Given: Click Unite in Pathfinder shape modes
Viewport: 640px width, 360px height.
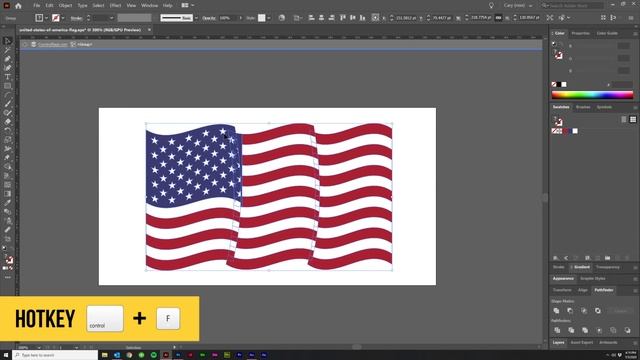Looking at the screenshot, I should 556,311.
